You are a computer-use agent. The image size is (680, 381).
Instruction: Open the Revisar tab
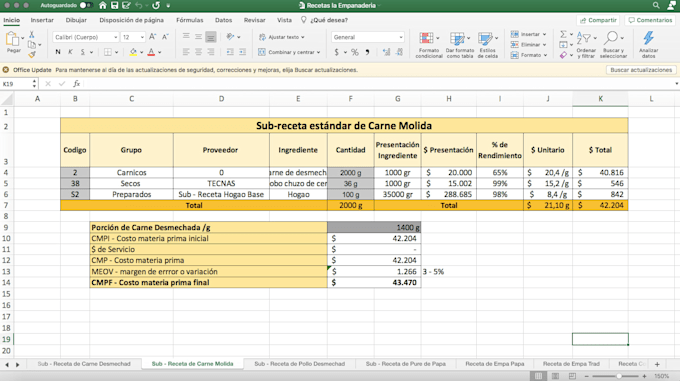coord(255,20)
